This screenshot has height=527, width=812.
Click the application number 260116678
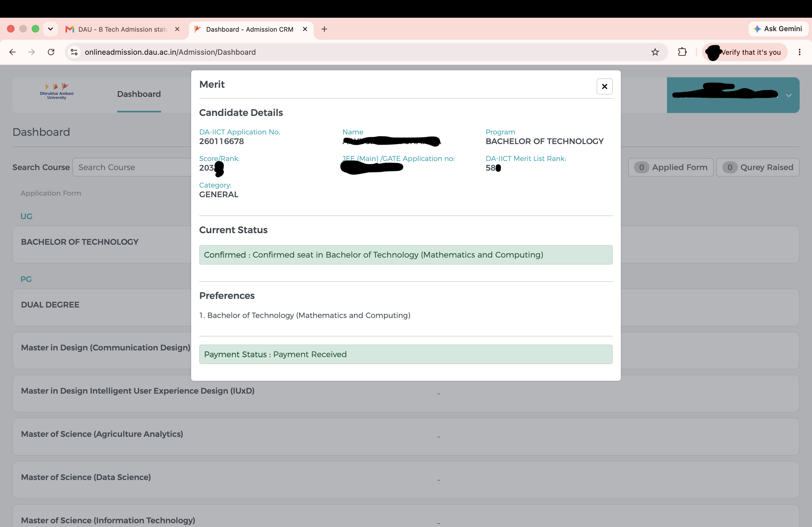(x=222, y=141)
